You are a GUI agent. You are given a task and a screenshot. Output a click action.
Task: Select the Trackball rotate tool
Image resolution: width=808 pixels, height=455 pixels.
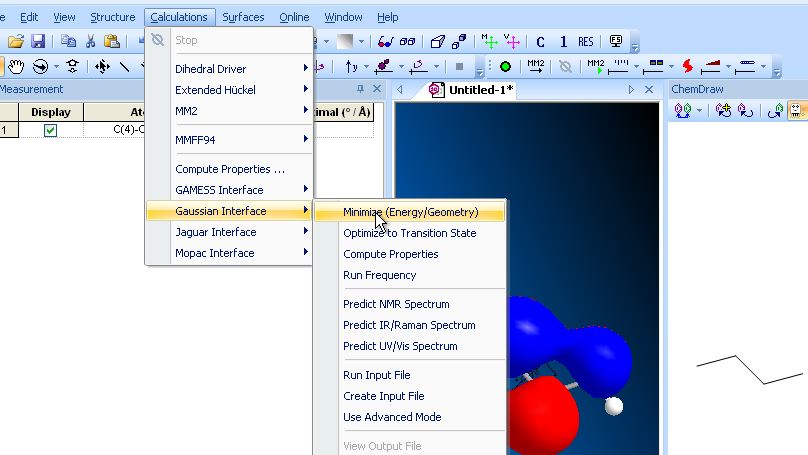[x=40, y=66]
